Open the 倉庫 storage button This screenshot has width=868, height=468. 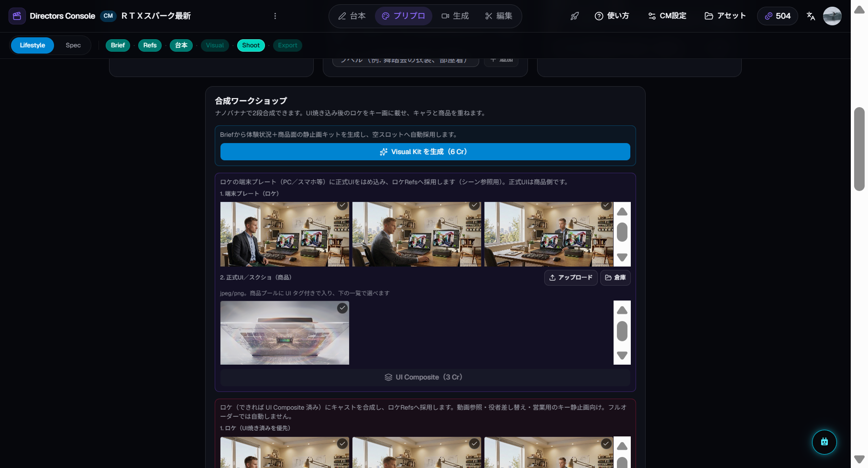tap(615, 278)
